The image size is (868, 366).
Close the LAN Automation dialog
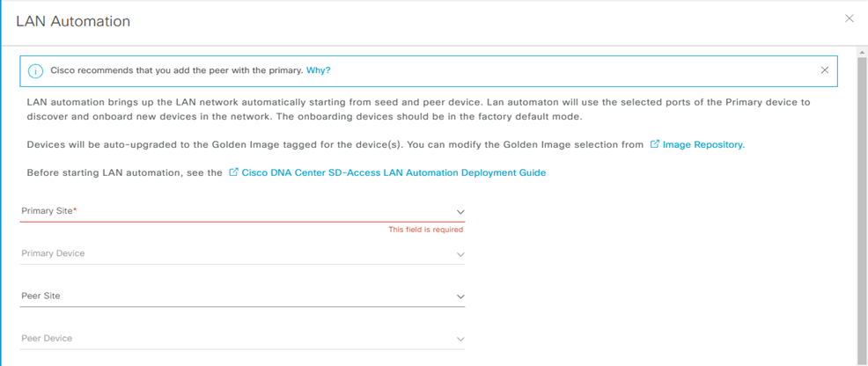849,18
